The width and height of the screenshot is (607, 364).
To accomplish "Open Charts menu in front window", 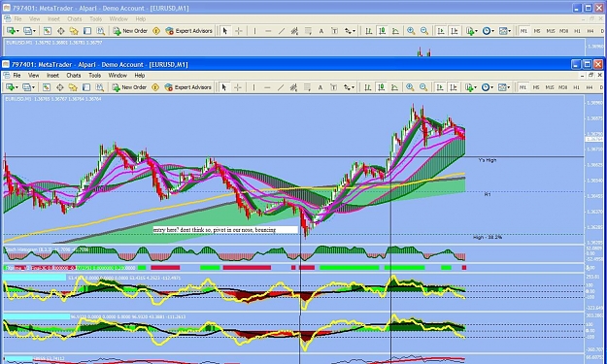I will tap(74, 75).
